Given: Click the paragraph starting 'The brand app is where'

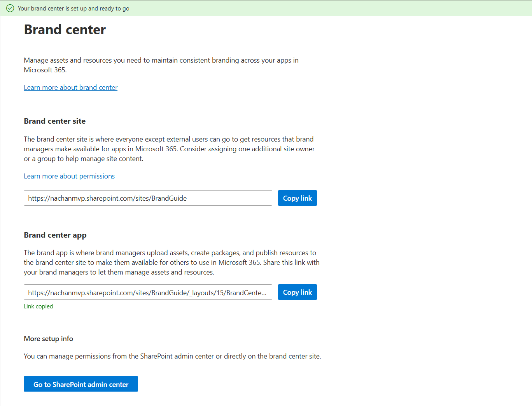Looking at the screenshot, I should click(x=170, y=253).
